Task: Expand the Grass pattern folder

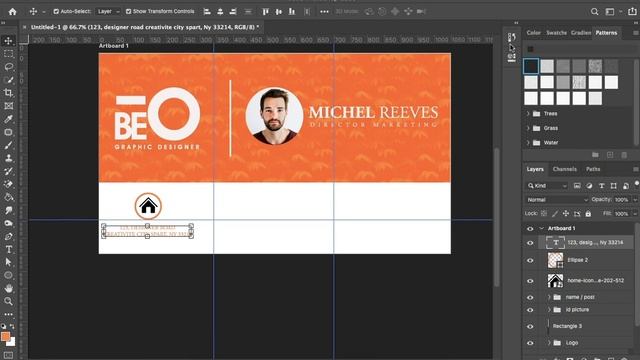Action: click(528, 128)
